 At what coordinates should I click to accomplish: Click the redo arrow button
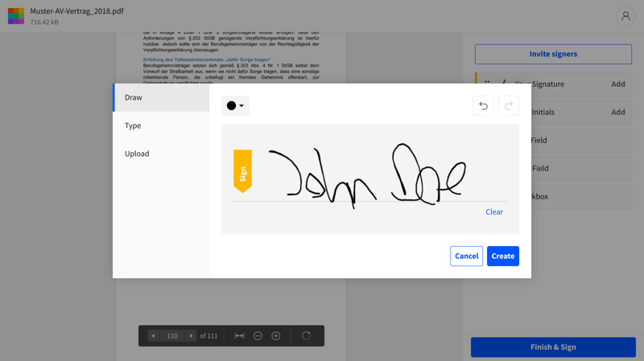[509, 105]
